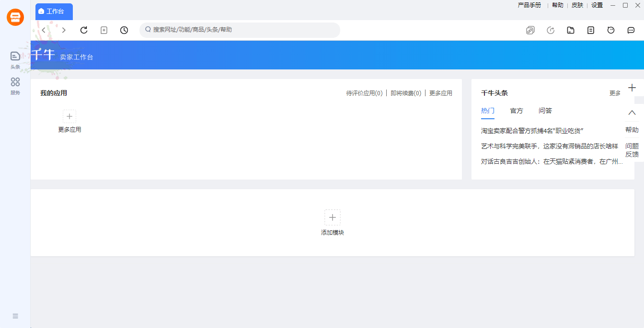The image size is (644, 328).
Task: Switch to the 问答 tab
Action: 545,111
